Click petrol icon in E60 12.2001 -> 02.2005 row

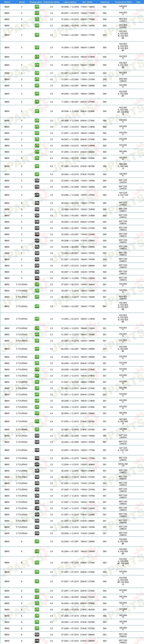tap(37, 80)
